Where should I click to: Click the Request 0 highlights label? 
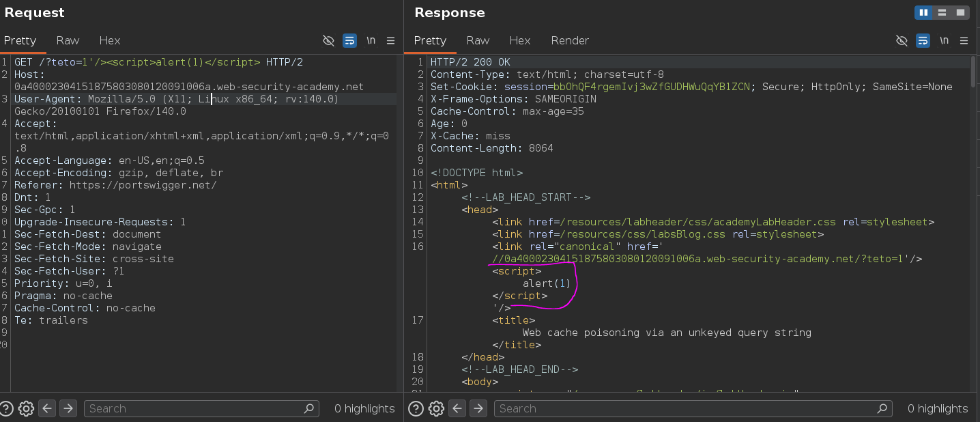coord(364,408)
